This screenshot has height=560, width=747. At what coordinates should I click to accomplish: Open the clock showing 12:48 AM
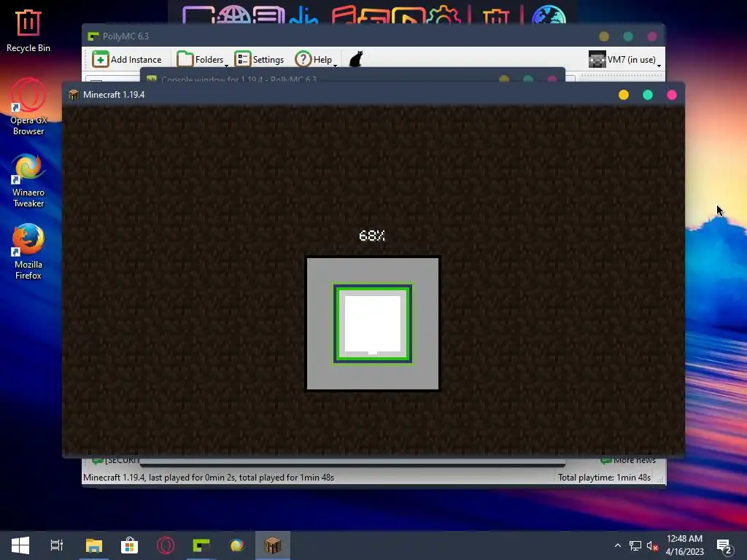click(684, 545)
